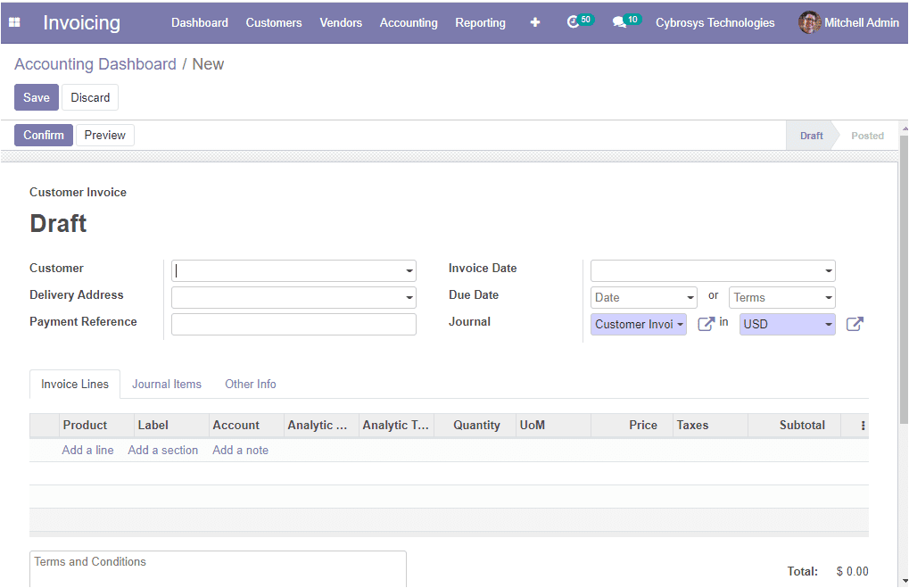Open the apps grid menu icon
The width and height of the screenshot is (909, 588).
pos(14,22)
